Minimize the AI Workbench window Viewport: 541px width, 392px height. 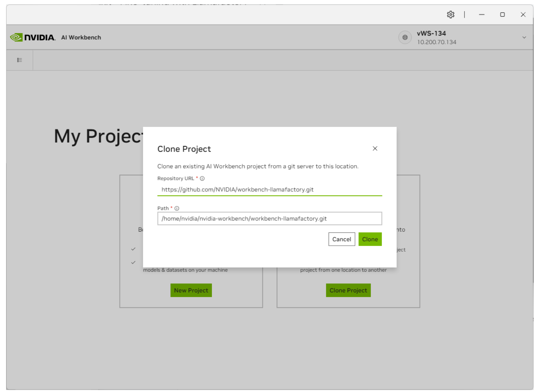(x=481, y=15)
